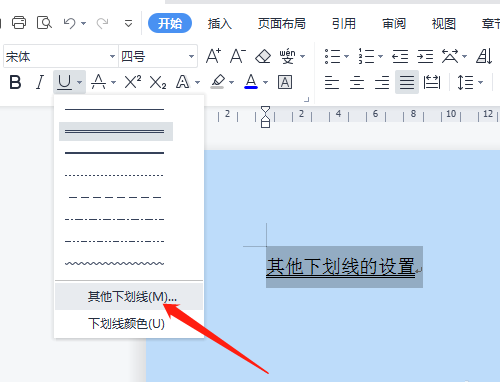Click character border boxed A icon
The height and width of the screenshot is (382, 500).
(285, 82)
